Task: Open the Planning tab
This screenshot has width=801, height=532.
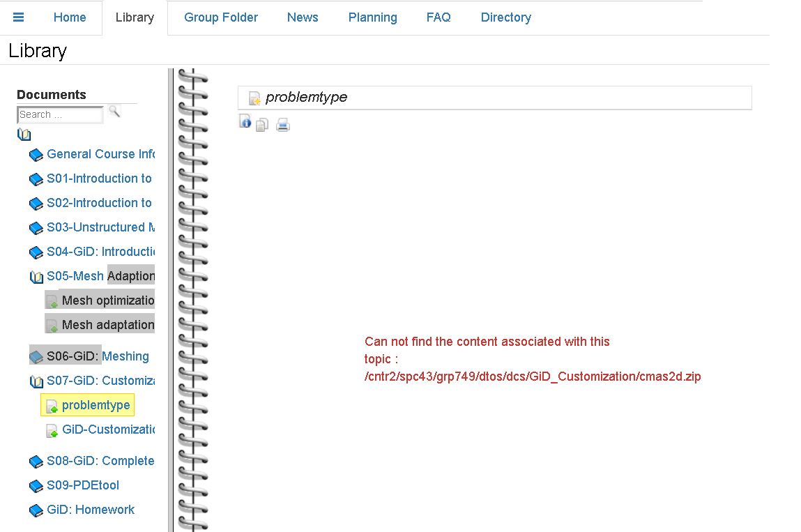Action: (372, 17)
